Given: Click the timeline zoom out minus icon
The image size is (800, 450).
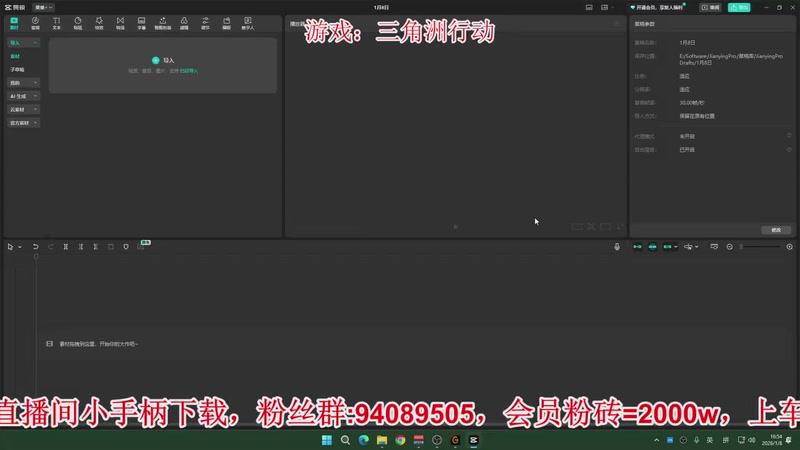Looking at the screenshot, I should tap(730, 247).
